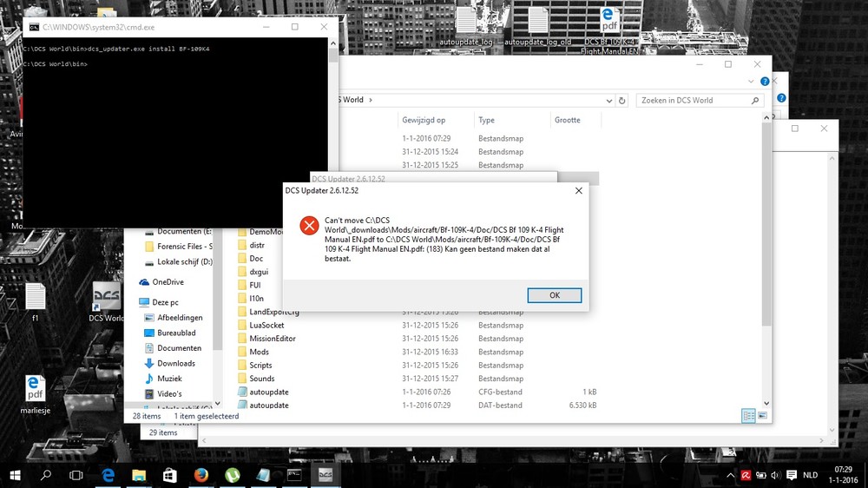The width and height of the screenshot is (868, 488).
Task: Select the FUI folder in file list
Action: [249, 286]
